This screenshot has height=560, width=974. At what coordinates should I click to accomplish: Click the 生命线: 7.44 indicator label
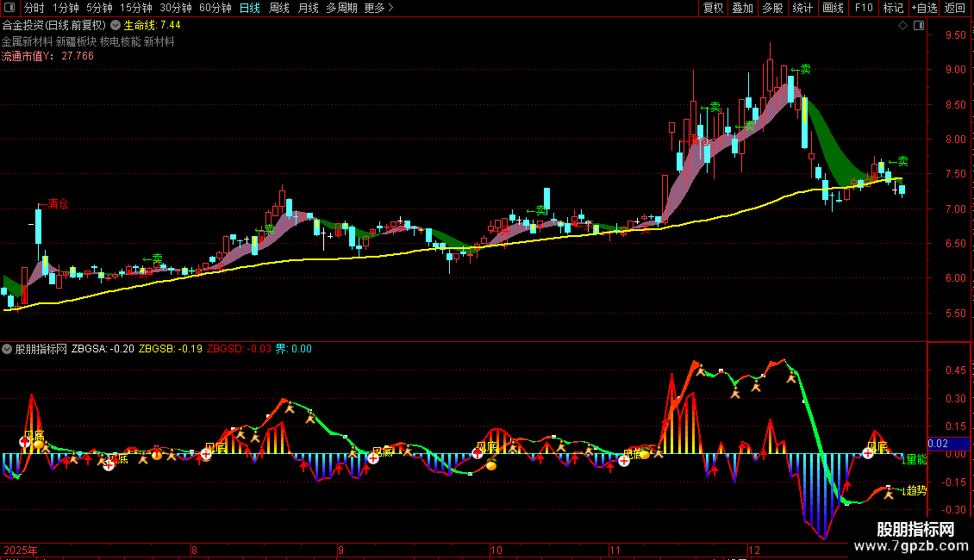(x=153, y=26)
